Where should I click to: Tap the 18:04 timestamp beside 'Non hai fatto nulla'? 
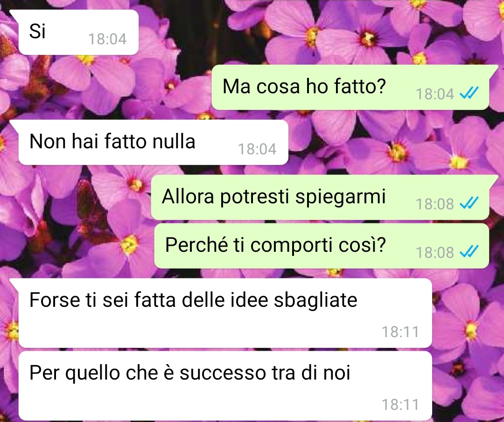257,149
